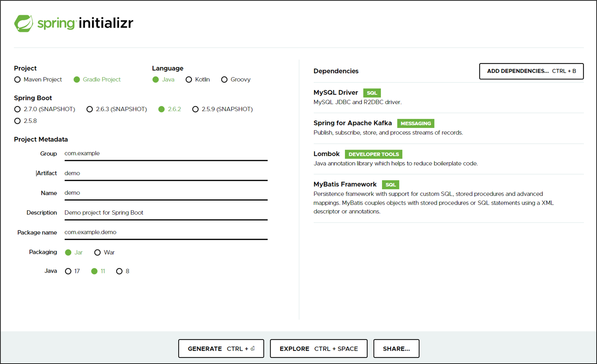Click the Explore project button

319,349
